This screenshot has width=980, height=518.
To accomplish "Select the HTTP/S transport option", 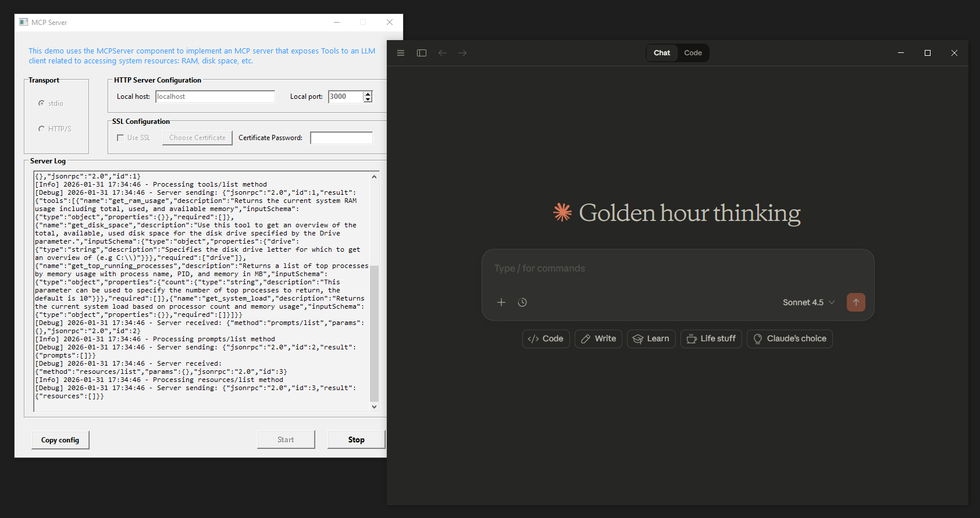I will point(42,129).
